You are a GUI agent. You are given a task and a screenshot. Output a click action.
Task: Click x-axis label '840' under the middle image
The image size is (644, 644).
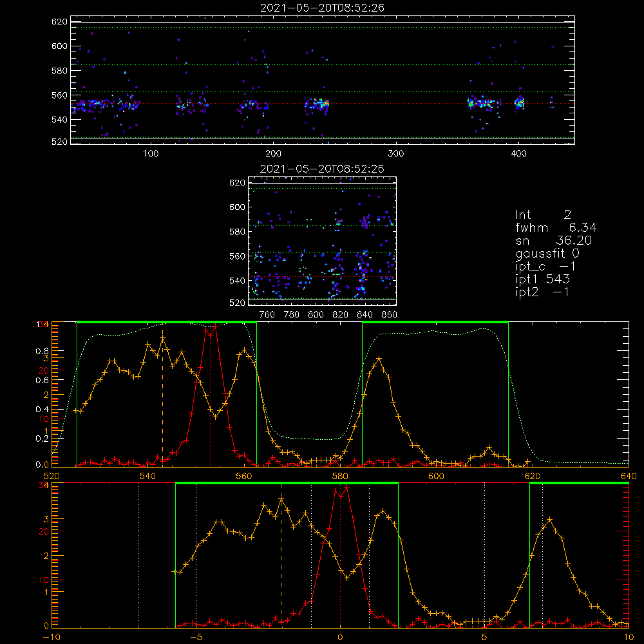tap(365, 315)
